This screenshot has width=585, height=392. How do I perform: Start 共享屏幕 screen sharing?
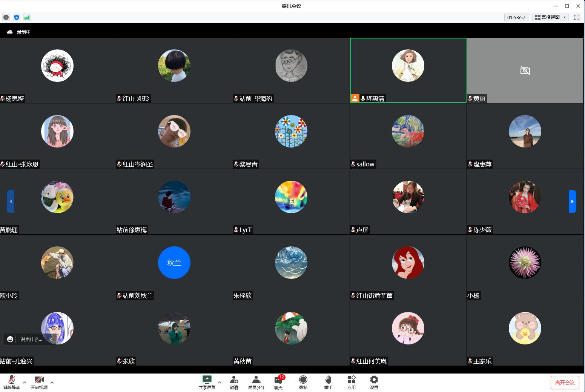(x=207, y=382)
